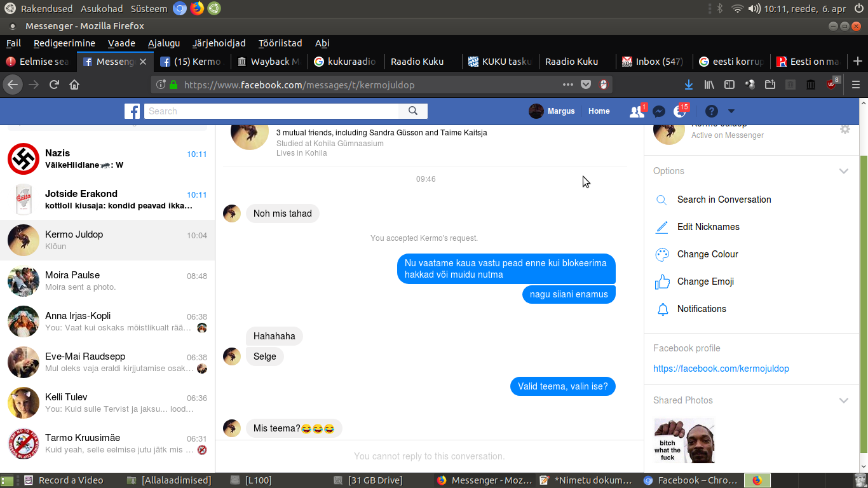Launch Chromium from top panel
Image resolution: width=868 pixels, height=488 pixels.
coord(180,8)
